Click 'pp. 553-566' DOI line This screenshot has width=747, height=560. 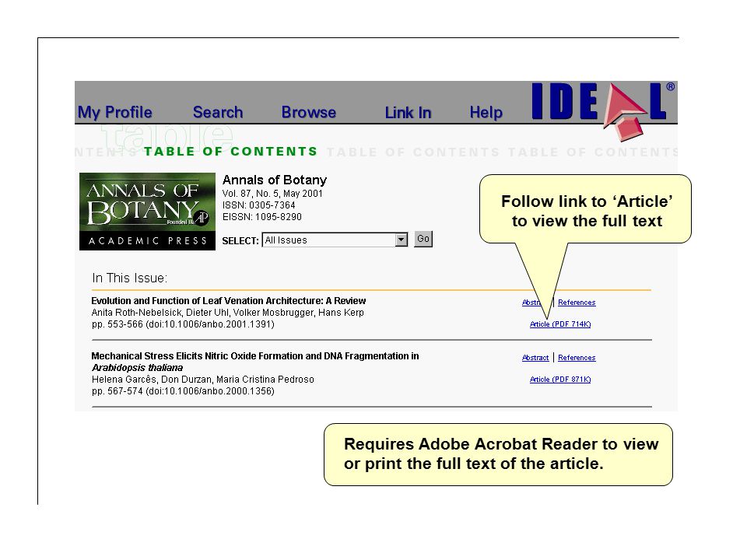(183, 324)
